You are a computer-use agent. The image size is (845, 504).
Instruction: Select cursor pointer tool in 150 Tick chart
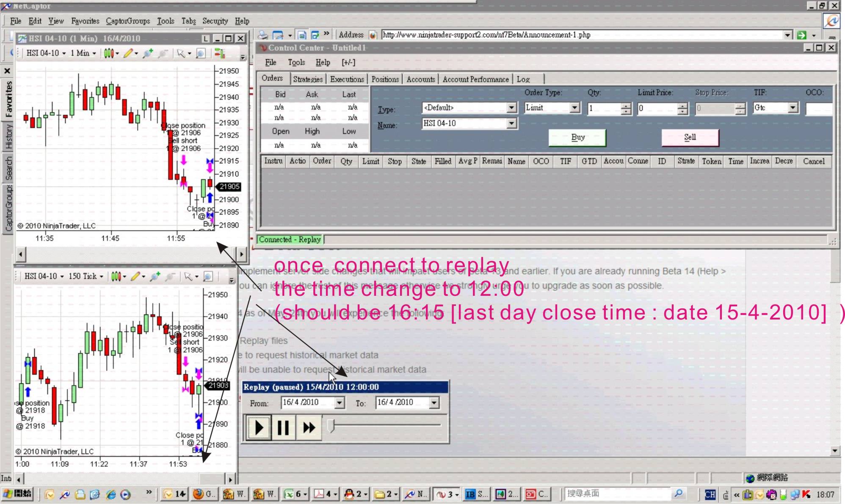(x=188, y=277)
